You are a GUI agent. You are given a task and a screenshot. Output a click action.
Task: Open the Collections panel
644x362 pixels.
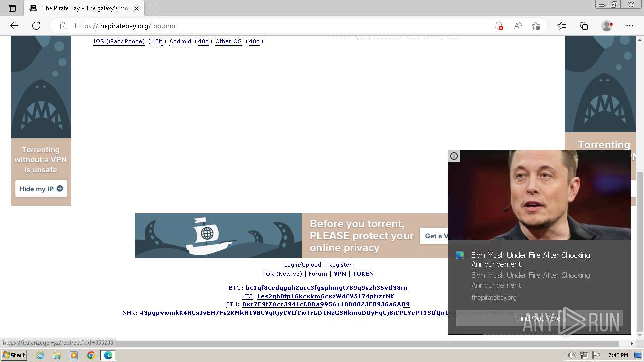(x=584, y=26)
